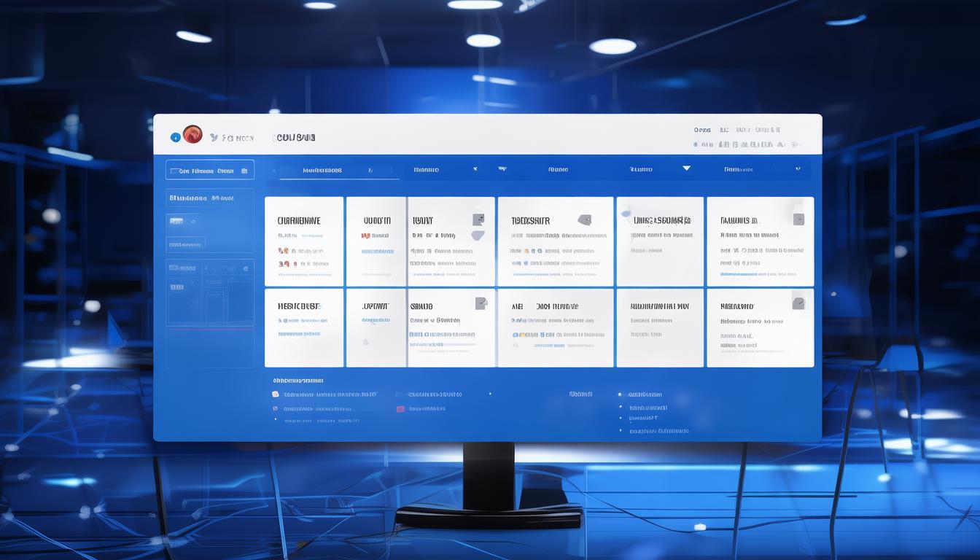Screen dimensions: 980x560
Task: Click the red circular avatar in the header
Action: pyautogui.click(x=192, y=134)
